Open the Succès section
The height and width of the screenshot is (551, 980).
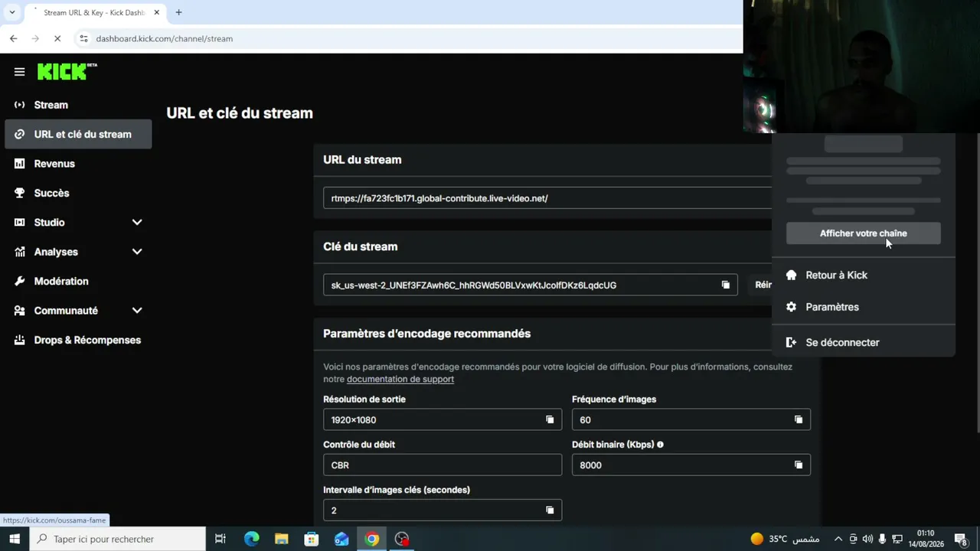(78, 193)
